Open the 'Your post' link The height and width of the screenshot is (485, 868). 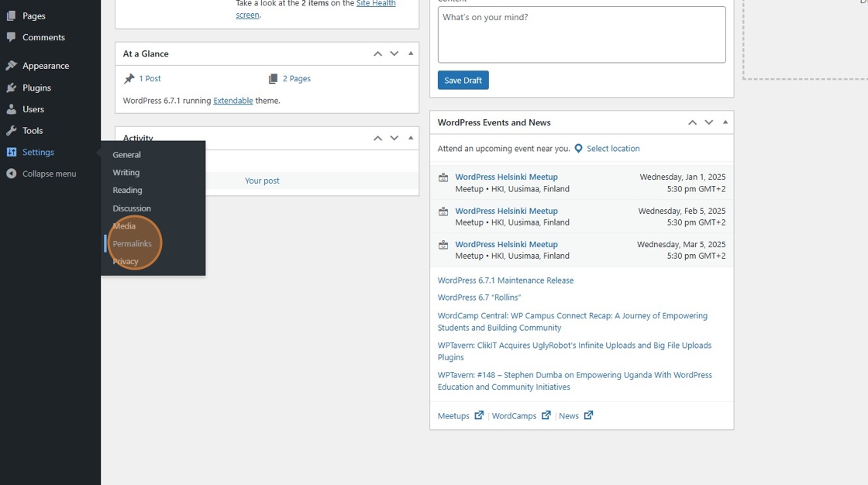coord(263,181)
